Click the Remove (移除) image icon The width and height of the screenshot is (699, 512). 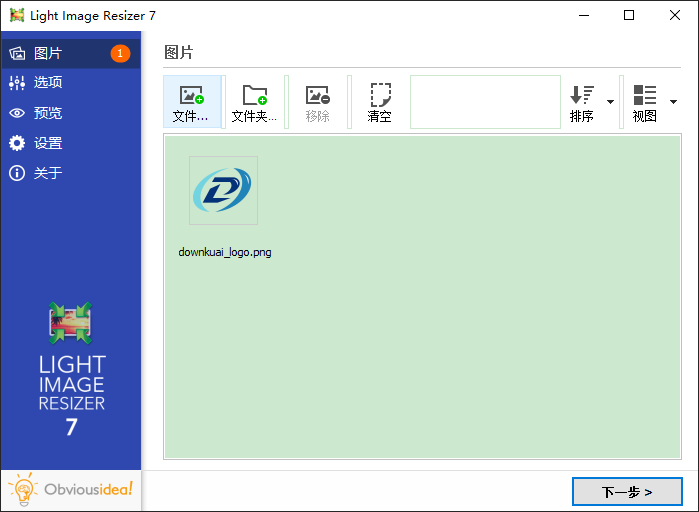[x=317, y=96]
